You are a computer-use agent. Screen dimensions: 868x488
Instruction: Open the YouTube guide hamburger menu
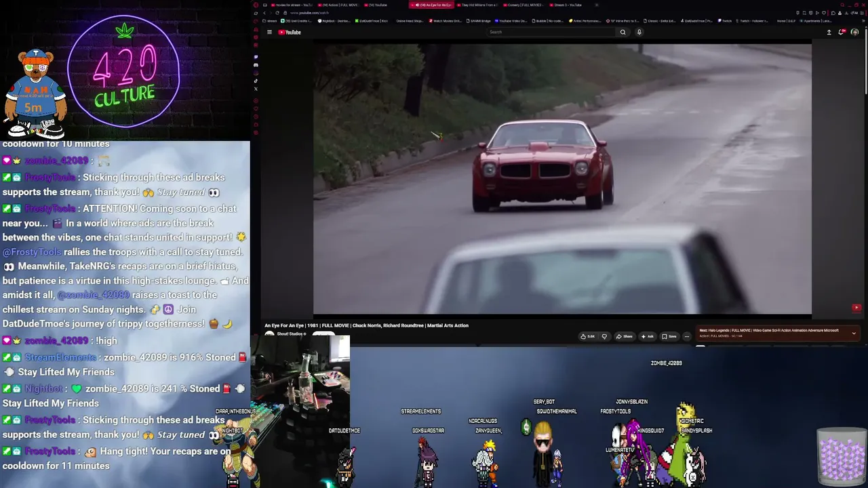269,32
